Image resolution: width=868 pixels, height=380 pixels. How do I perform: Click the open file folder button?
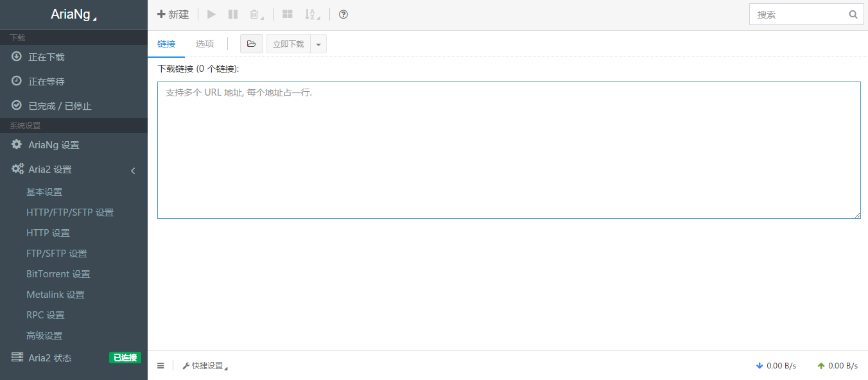[x=252, y=44]
